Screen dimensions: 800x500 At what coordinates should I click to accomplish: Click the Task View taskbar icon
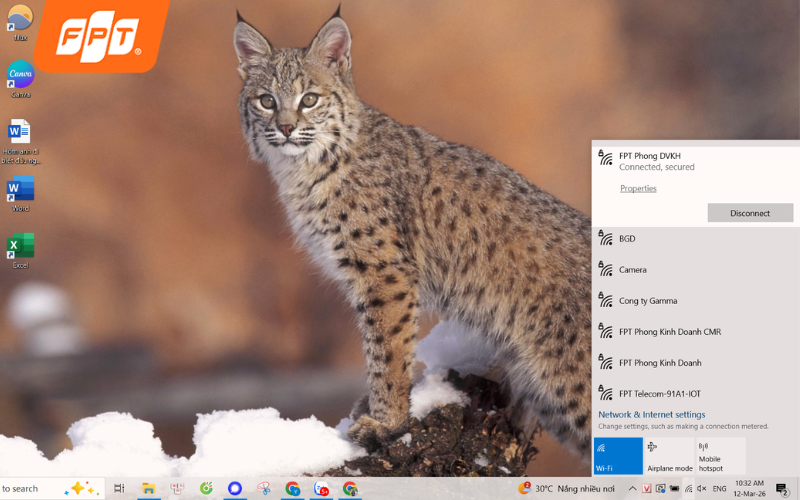pos(119,489)
